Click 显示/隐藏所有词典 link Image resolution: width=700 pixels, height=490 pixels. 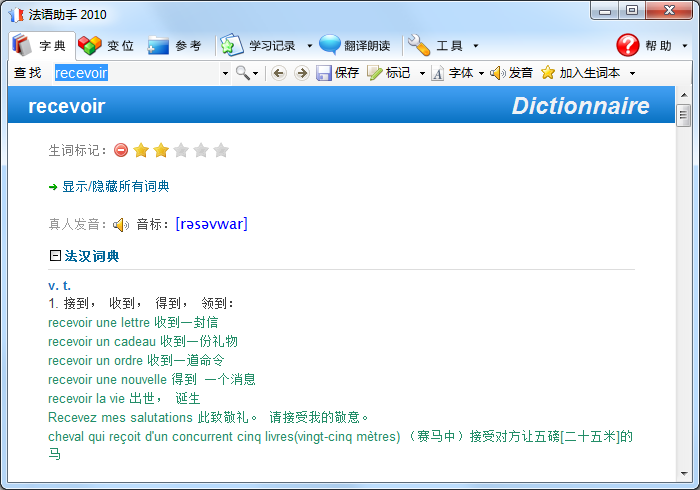click(116, 187)
